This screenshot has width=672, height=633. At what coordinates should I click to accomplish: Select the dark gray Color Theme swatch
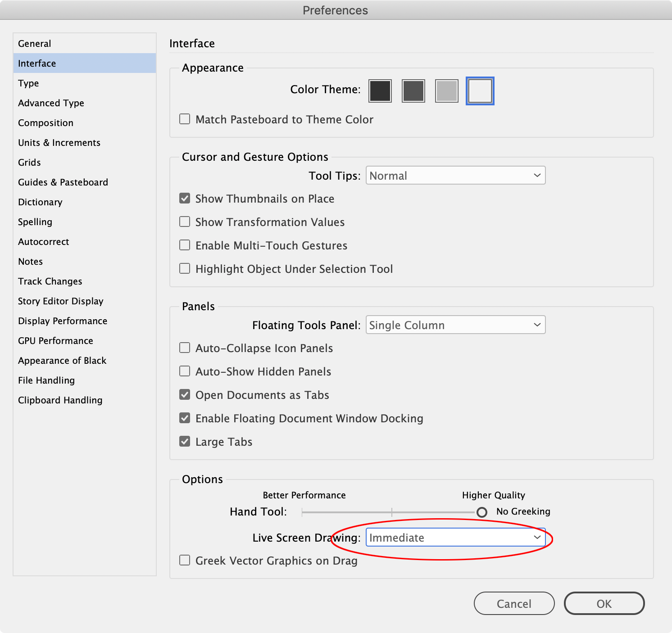[413, 90]
